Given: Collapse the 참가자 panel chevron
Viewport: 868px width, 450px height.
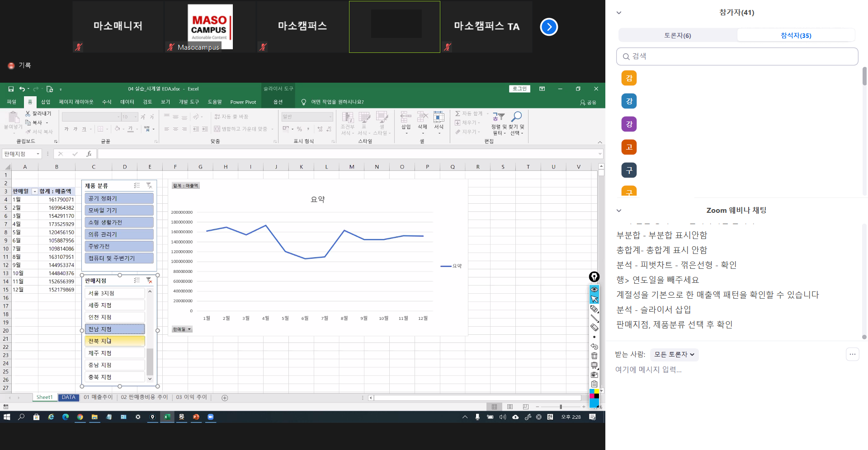Looking at the screenshot, I should click(619, 13).
